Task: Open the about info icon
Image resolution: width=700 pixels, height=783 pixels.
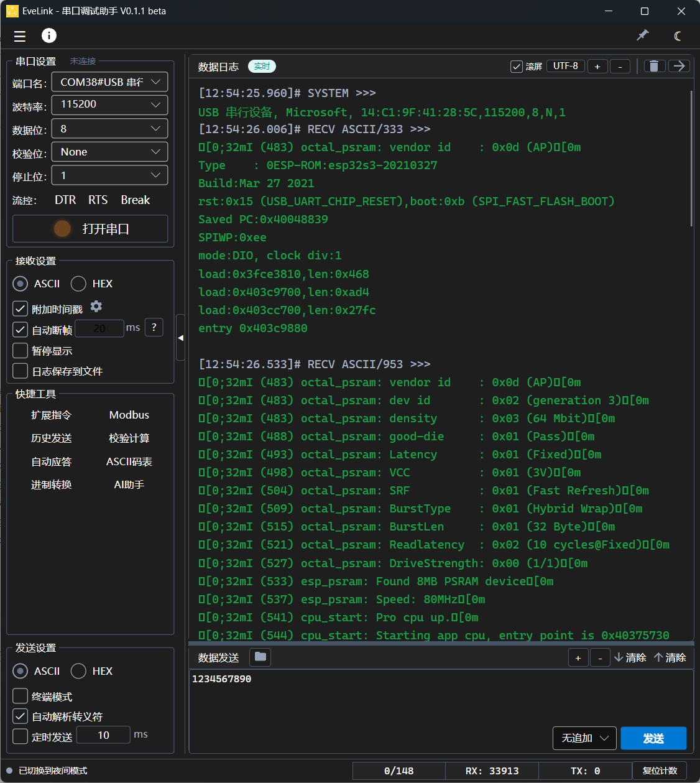Action: tap(49, 35)
